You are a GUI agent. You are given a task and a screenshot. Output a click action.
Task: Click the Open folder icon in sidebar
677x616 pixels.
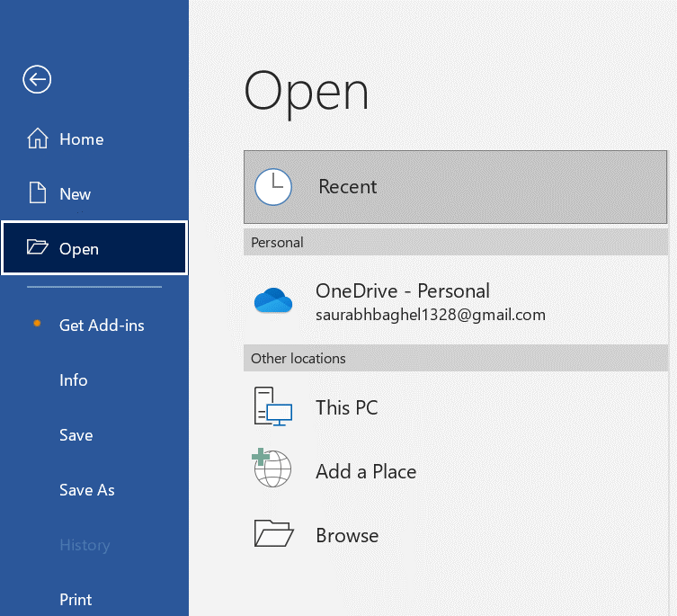click(37, 248)
